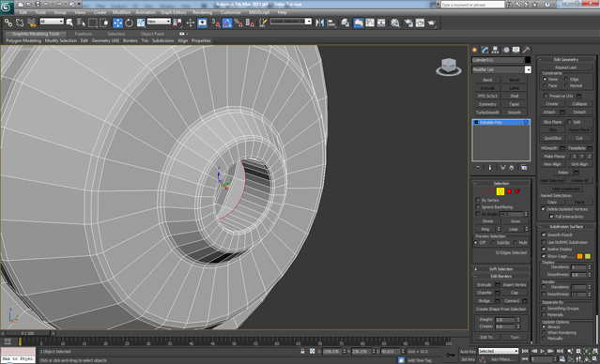Open the Motion command panel tab
Viewport: 600px width, 364px height.
click(x=506, y=50)
